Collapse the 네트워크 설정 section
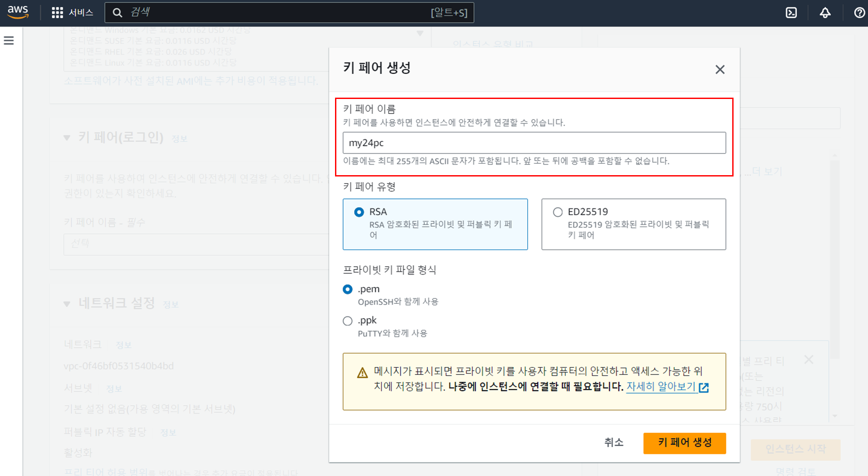This screenshot has height=476, width=868. [67, 303]
